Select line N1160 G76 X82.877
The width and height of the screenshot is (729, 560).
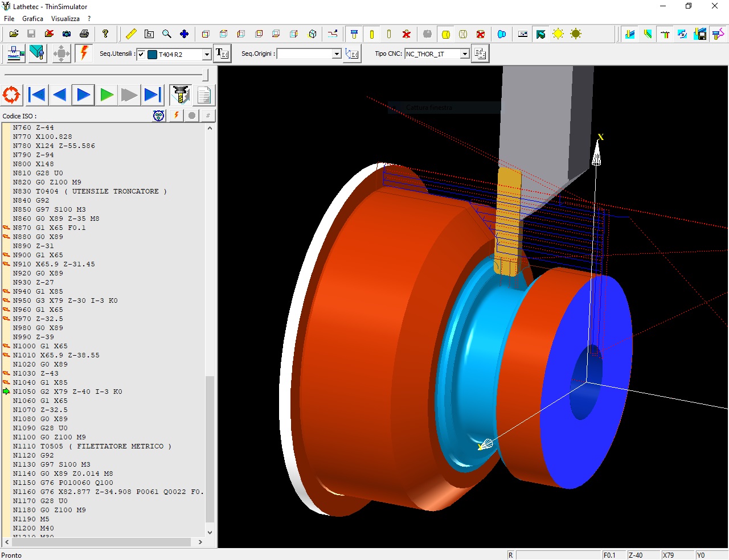pyautogui.click(x=108, y=492)
